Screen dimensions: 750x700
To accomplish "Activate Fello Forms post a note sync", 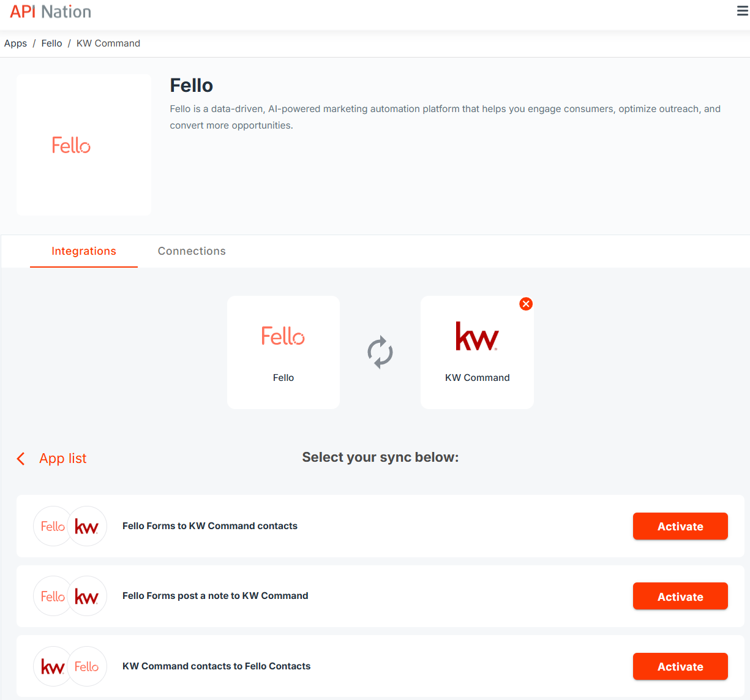I will 680,597.
